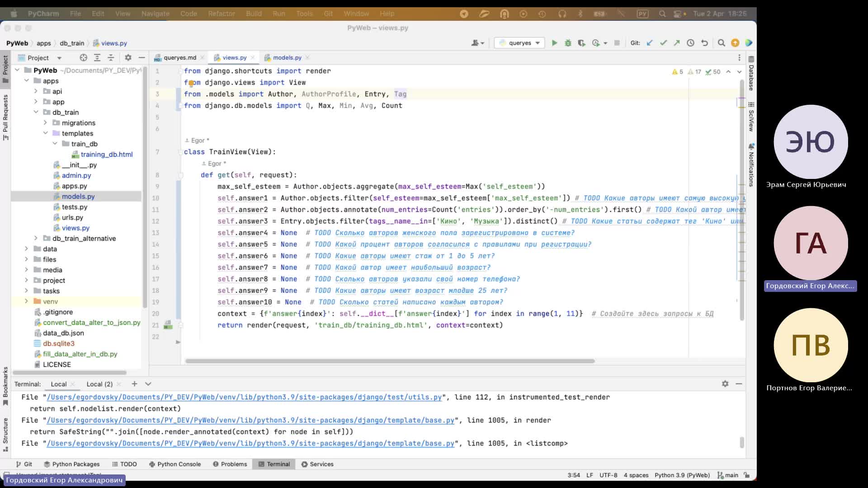Click the 4 spaces indent setting
Screen dimensions: 868x488
click(636, 475)
